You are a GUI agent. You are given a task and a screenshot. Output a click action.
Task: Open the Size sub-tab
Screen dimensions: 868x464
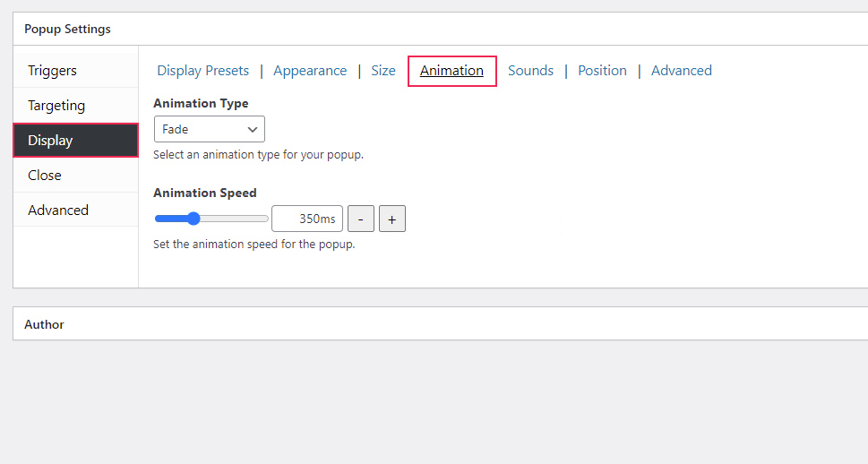tap(383, 71)
